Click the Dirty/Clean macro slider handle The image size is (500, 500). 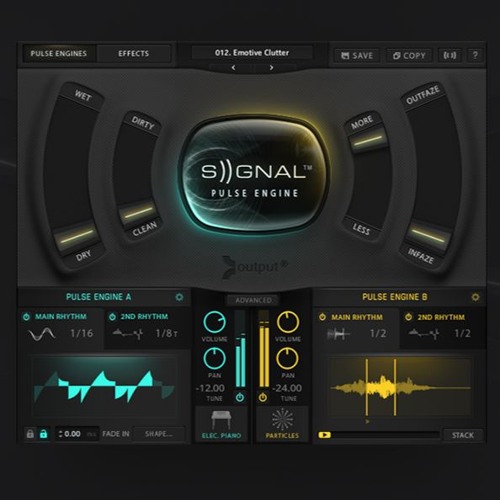click(x=138, y=213)
